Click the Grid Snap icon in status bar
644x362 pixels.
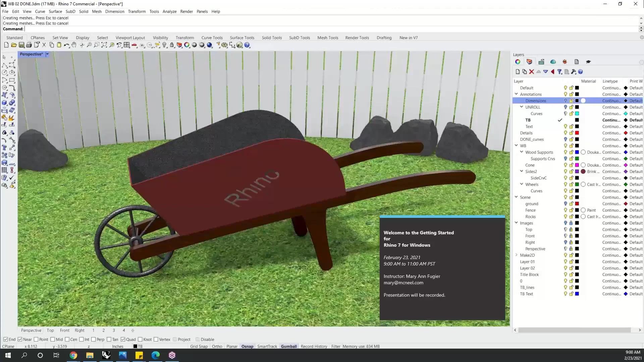[x=199, y=346]
